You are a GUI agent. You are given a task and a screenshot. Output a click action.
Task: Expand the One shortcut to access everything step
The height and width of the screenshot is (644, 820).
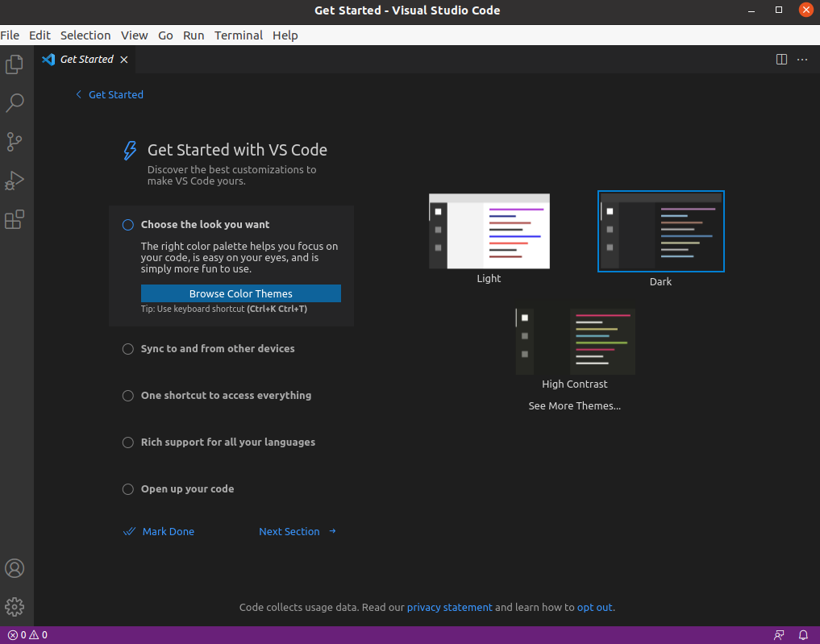coord(226,396)
